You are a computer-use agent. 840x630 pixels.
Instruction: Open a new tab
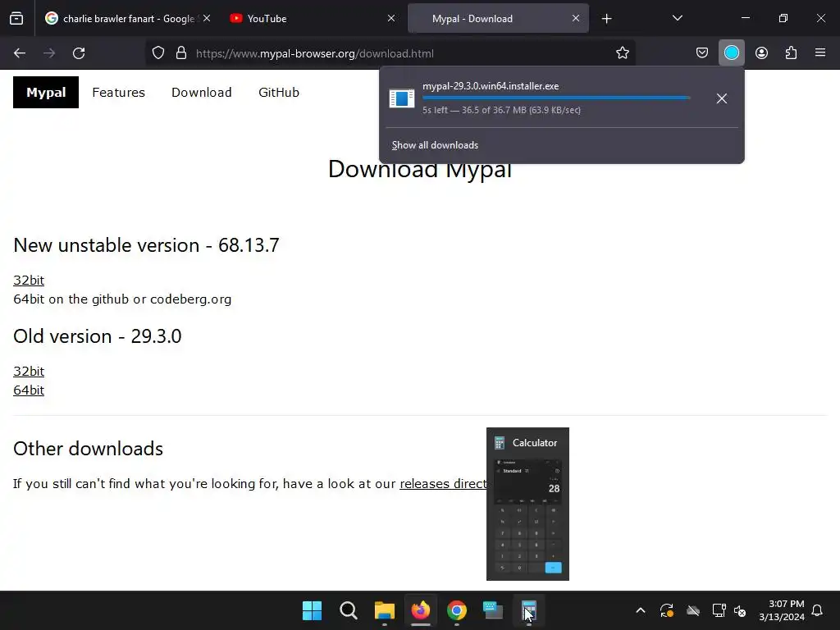click(x=606, y=19)
